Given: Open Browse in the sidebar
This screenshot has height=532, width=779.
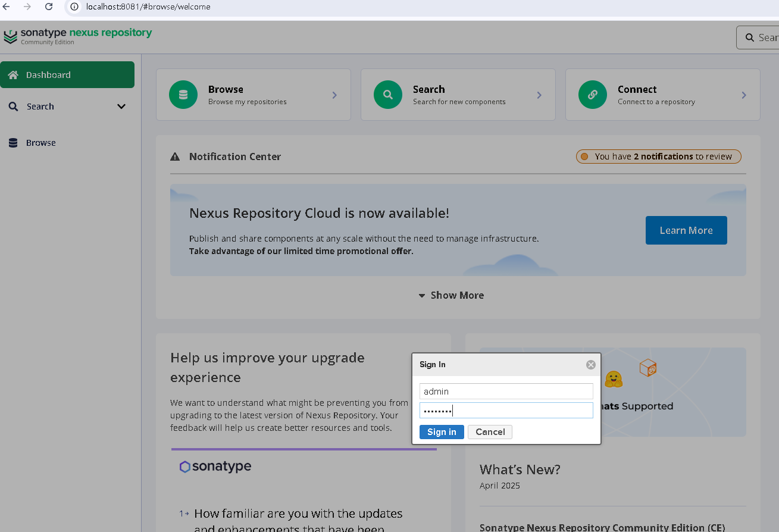Looking at the screenshot, I should click(67, 143).
